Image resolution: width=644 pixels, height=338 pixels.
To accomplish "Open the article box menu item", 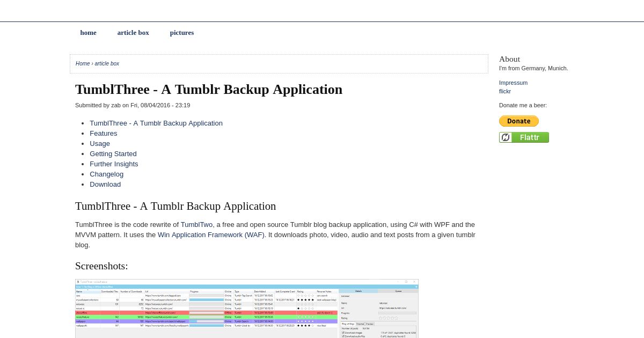I will pos(133,33).
